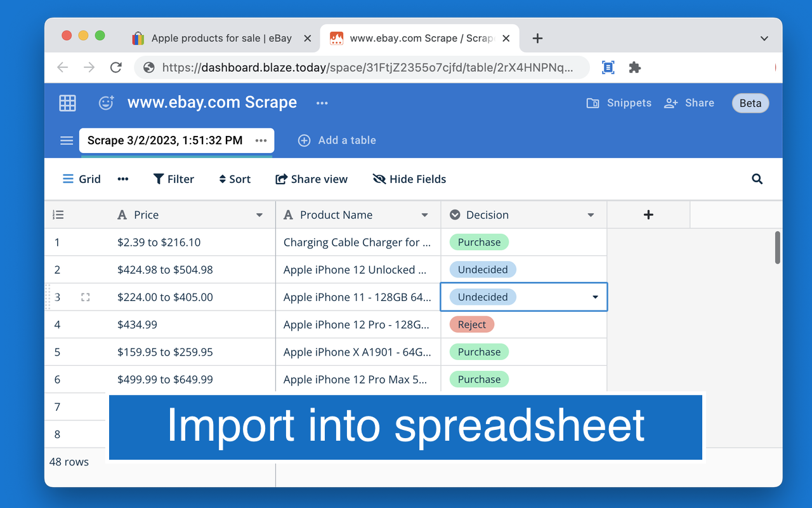Close the eBay browser tab
This screenshot has height=508, width=812.
pos(308,38)
